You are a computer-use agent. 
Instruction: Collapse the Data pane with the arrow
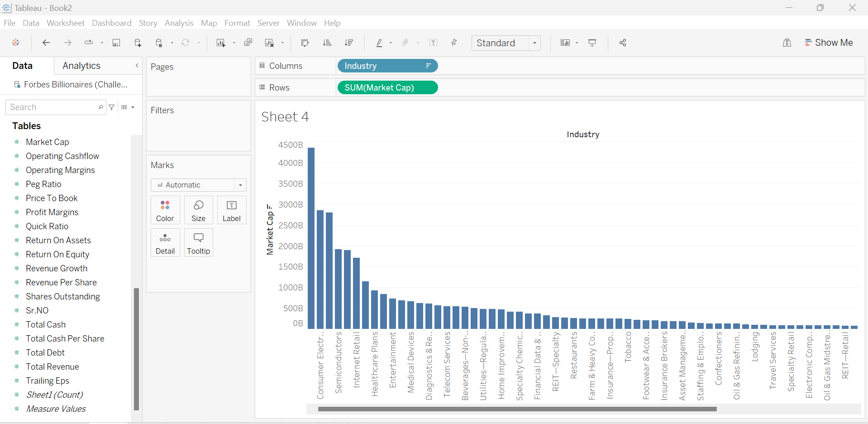coord(137,66)
